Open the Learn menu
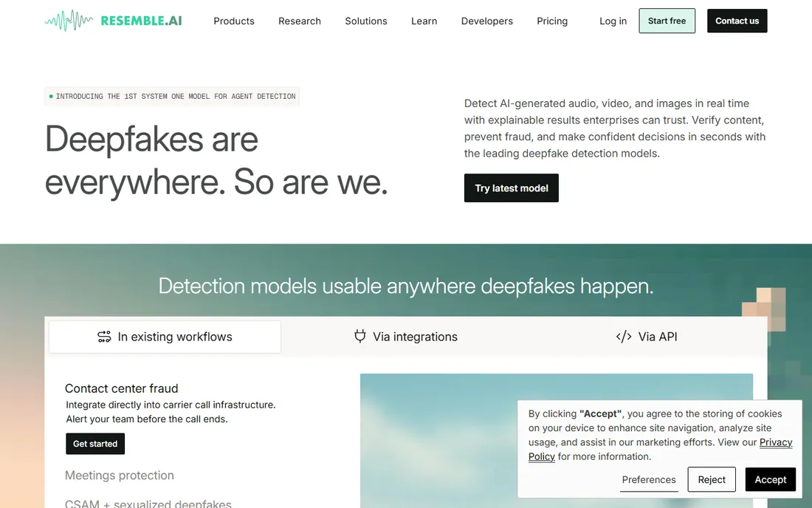Image resolution: width=812 pixels, height=508 pixels. pyautogui.click(x=424, y=21)
